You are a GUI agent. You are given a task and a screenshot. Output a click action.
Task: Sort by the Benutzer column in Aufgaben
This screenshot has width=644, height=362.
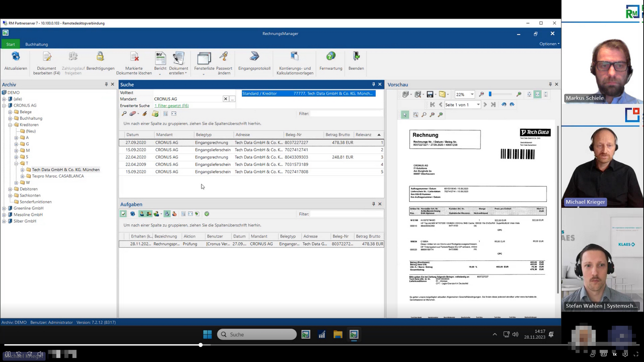[218, 236]
